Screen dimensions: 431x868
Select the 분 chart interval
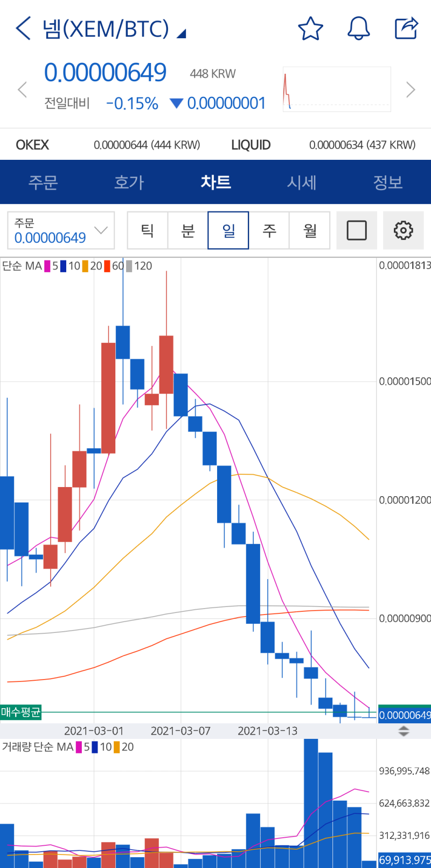[187, 230]
